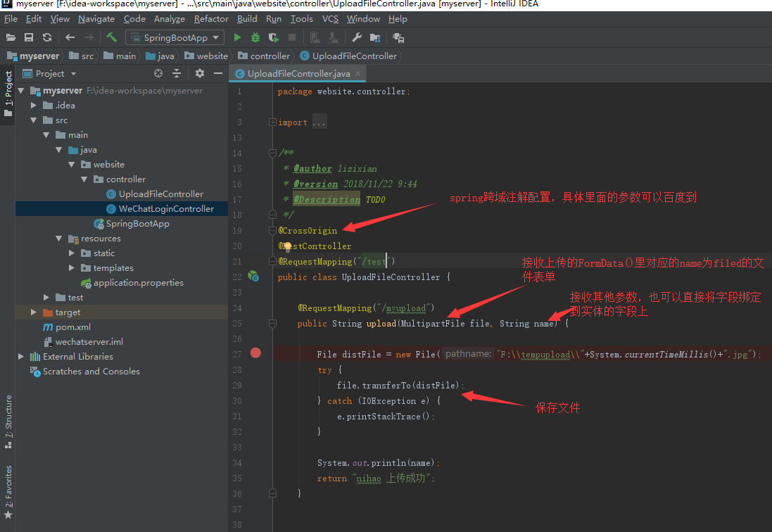772x532 pixels.
Task: Click the red breakpoint on line 27
Action: click(255, 354)
